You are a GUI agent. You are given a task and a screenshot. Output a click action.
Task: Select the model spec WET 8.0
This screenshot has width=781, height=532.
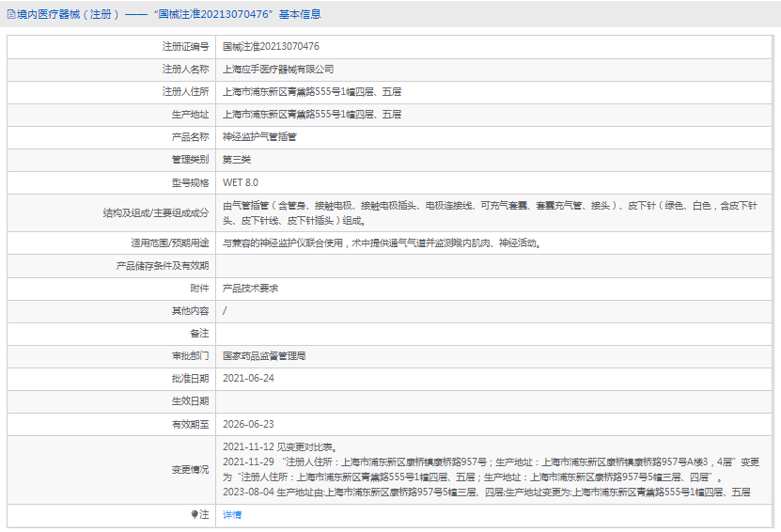click(241, 182)
